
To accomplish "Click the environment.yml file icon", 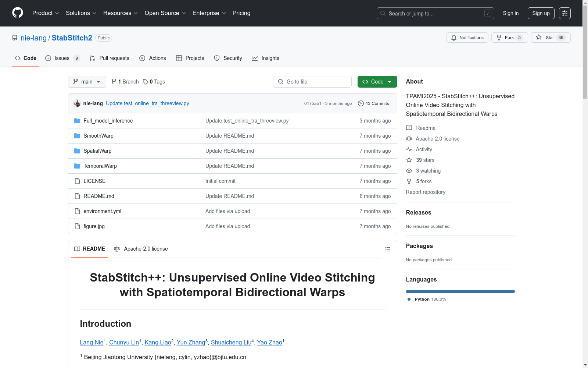I will pos(77,211).
